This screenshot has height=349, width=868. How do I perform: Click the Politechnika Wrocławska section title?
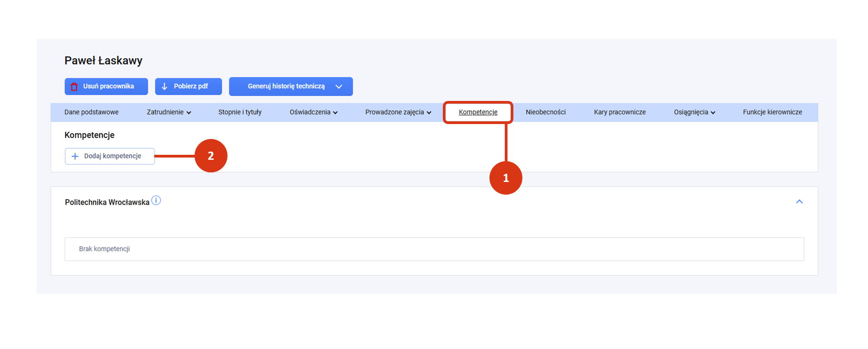coord(107,202)
